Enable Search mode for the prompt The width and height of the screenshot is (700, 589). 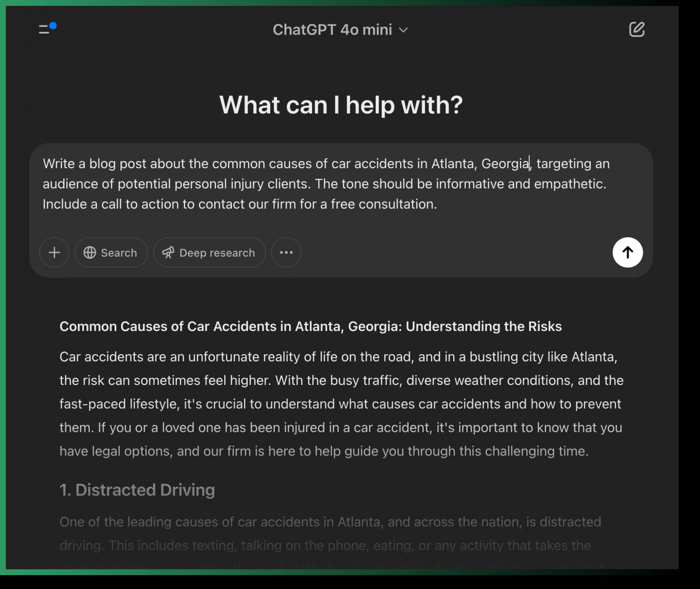pos(111,252)
